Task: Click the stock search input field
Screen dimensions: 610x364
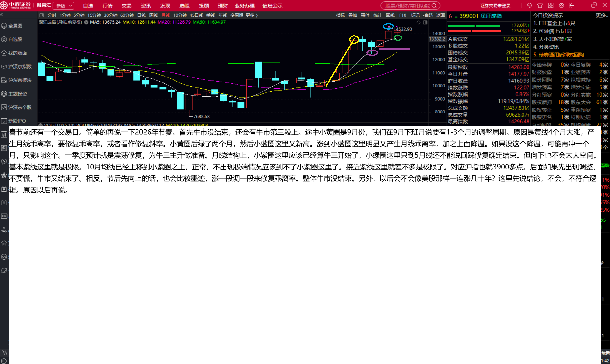Action: click(407, 6)
